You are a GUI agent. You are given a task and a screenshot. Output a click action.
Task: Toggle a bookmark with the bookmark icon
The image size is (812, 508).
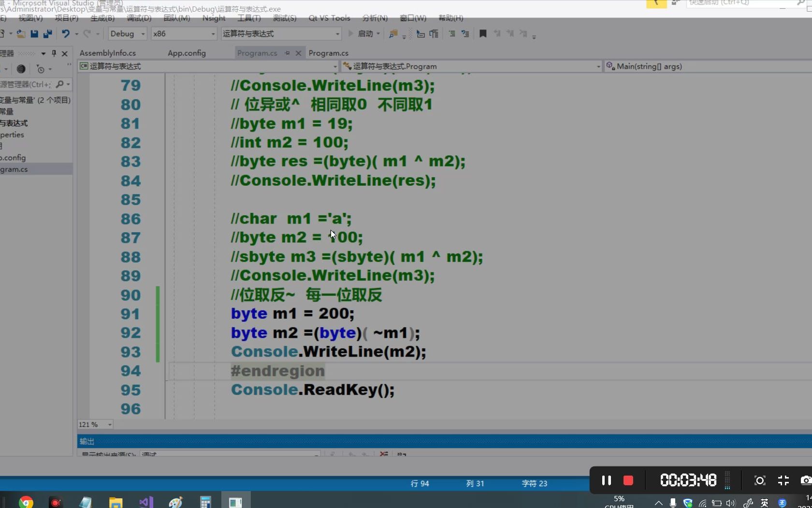[482, 34]
